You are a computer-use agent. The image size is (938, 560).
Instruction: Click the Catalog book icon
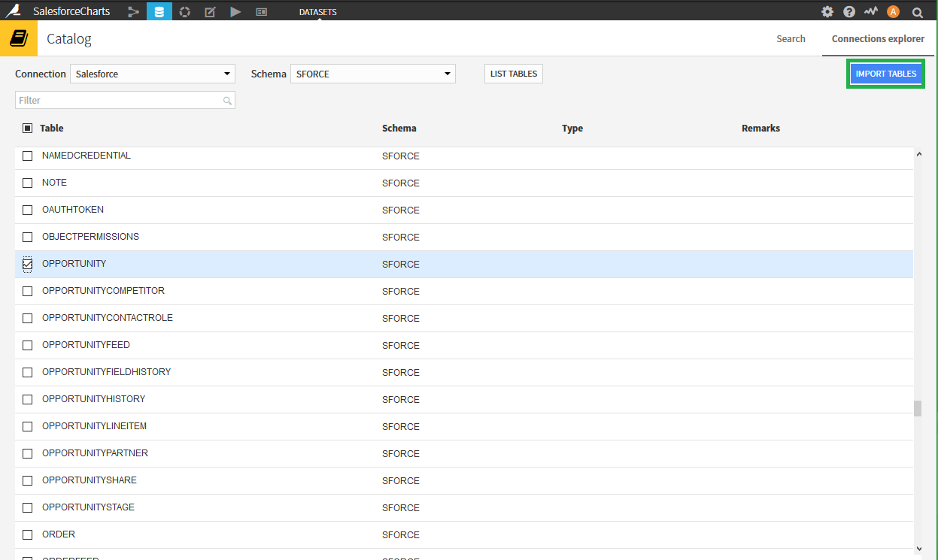[x=17, y=38]
